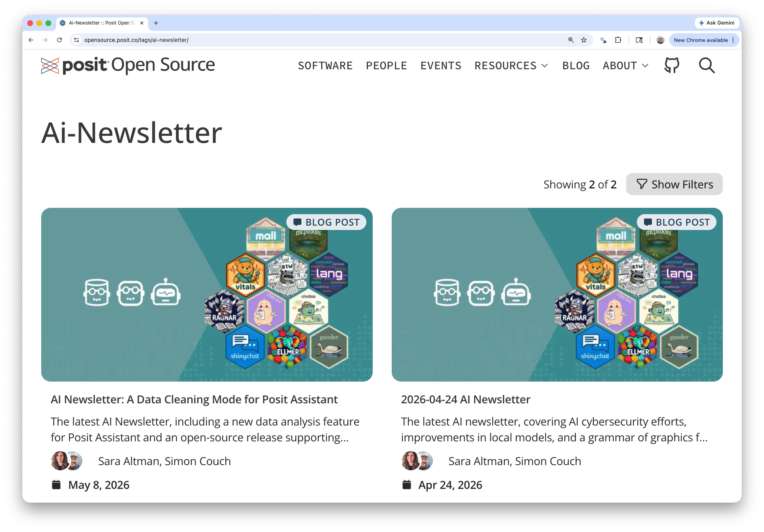Open the 2026-04-24 AI Newsletter post

[465, 399]
